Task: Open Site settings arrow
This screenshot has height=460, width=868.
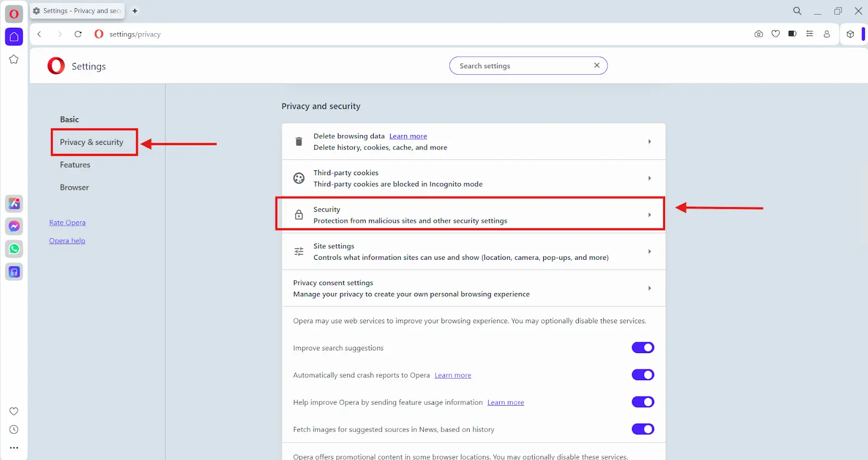Action: coord(649,252)
